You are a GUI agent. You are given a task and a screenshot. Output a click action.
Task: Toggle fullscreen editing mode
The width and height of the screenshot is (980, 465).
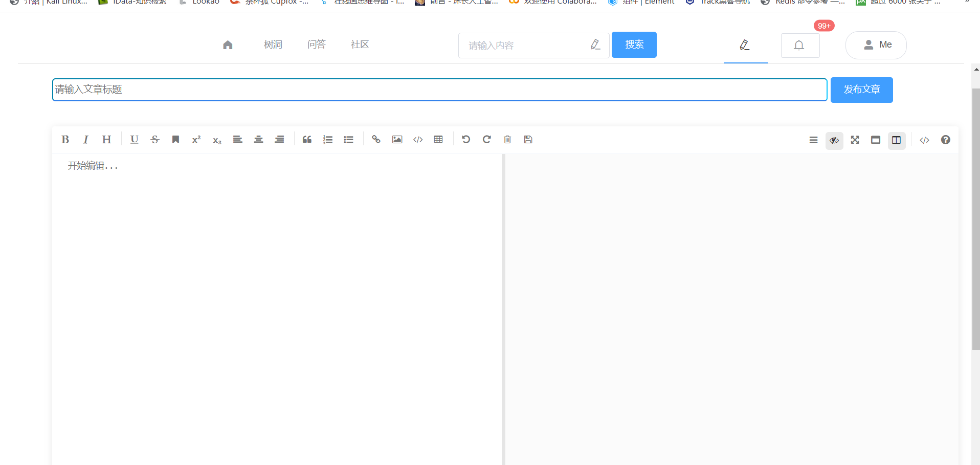(x=855, y=140)
